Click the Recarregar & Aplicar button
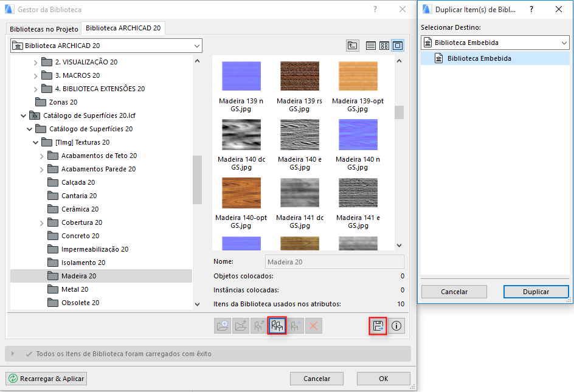Screen dimensions: 574x392 [46, 379]
